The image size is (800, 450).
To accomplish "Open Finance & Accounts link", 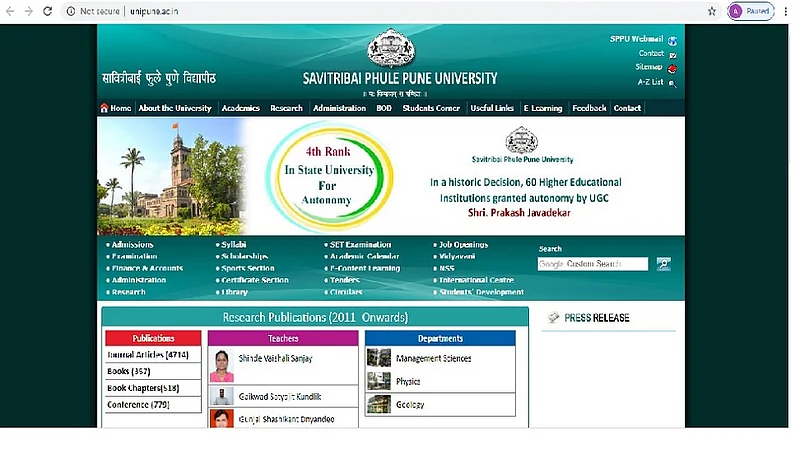I will [x=147, y=268].
